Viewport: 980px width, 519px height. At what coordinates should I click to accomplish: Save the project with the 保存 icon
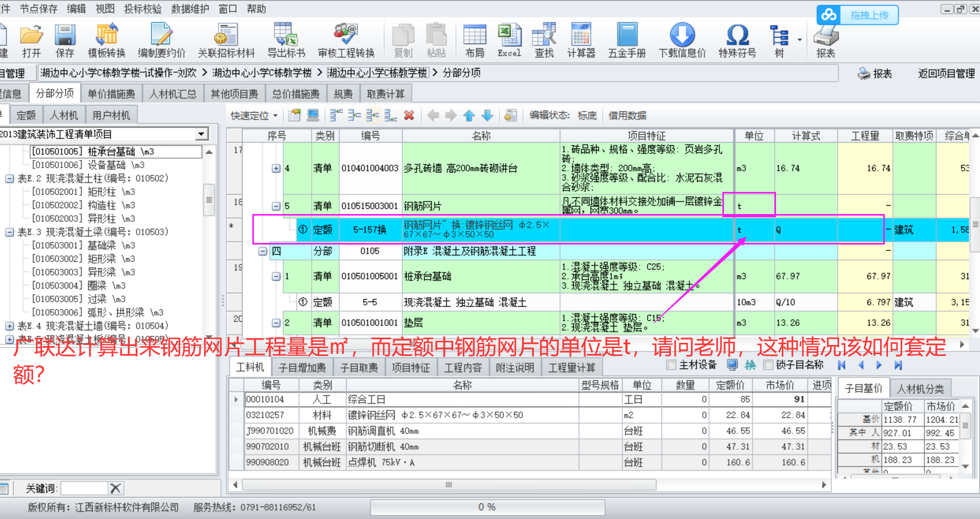point(65,40)
